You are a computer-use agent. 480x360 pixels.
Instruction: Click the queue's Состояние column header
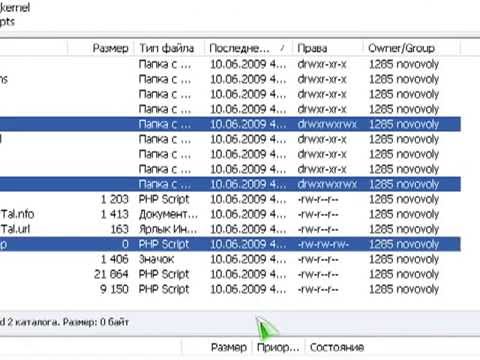click(337, 347)
